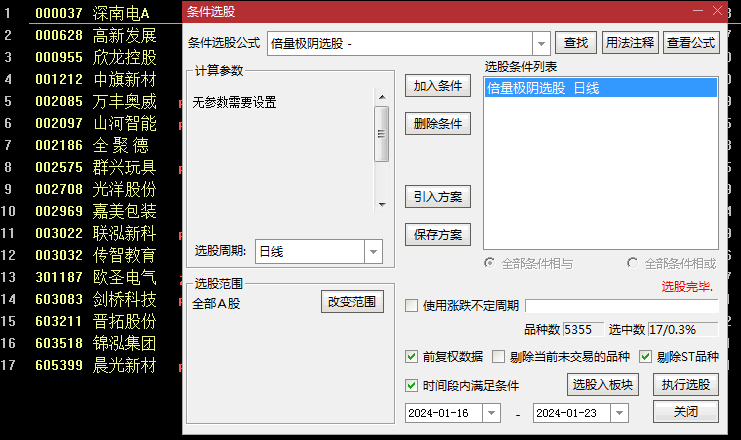Click the 全部A股 range text

(216, 303)
